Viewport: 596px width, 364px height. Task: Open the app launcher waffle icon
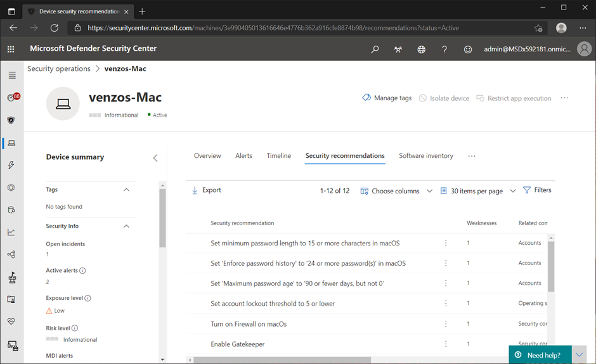click(11, 49)
